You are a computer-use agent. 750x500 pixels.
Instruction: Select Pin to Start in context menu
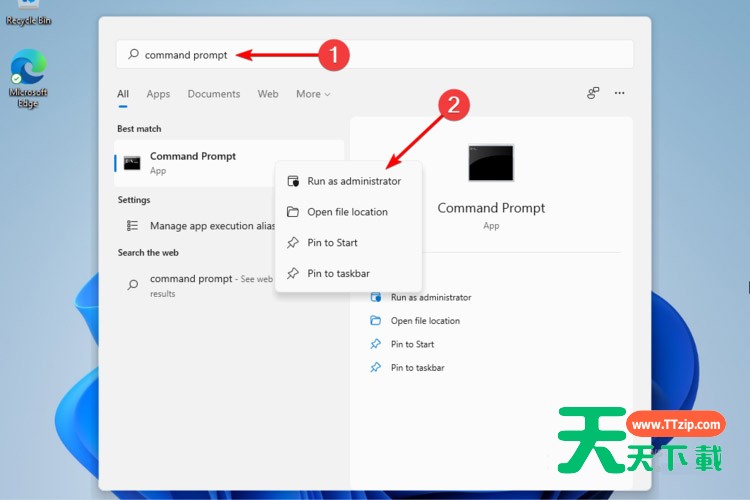tap(332, 243)
